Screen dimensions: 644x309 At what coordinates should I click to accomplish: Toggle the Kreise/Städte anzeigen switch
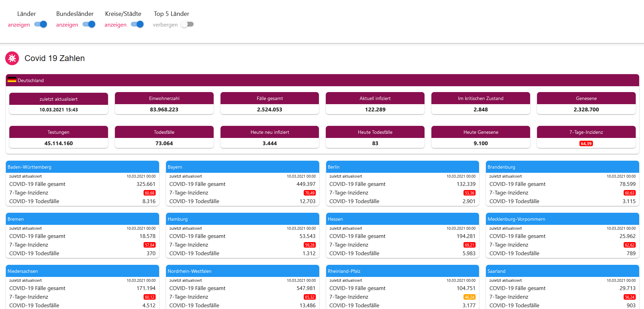pyautogui.click(x=137, y=24)
